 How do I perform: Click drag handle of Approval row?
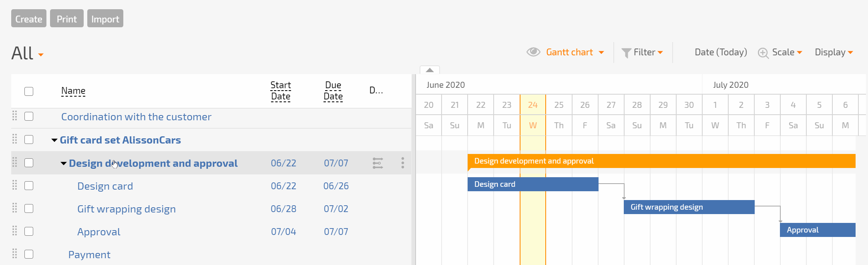(15, 231)
